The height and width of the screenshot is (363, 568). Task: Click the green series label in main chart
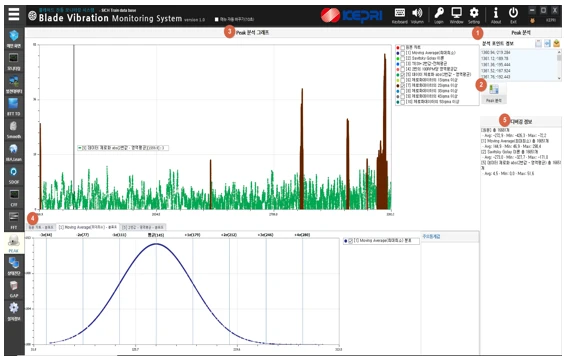123,148
